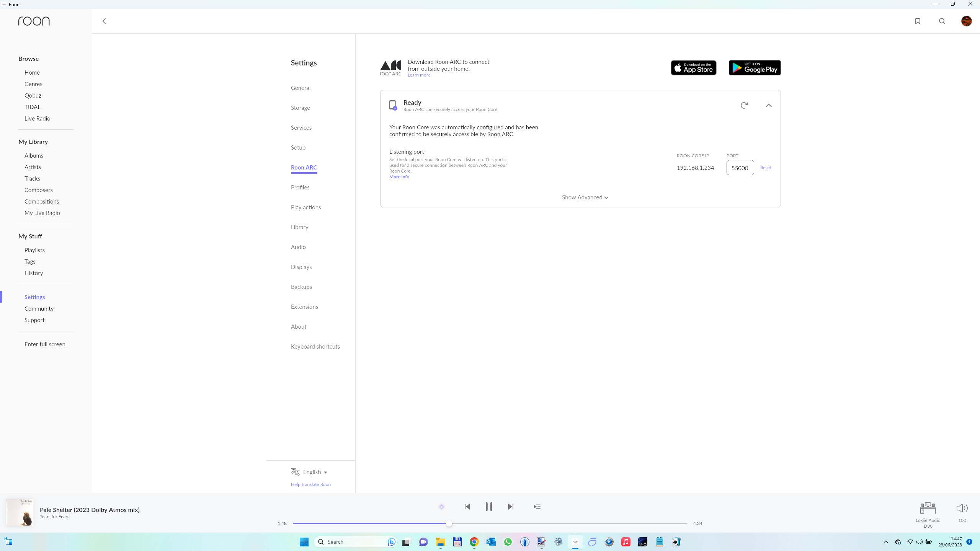Open More info about listening port
The height and width of the screenshot is (551, 980).
coord(399,177)
